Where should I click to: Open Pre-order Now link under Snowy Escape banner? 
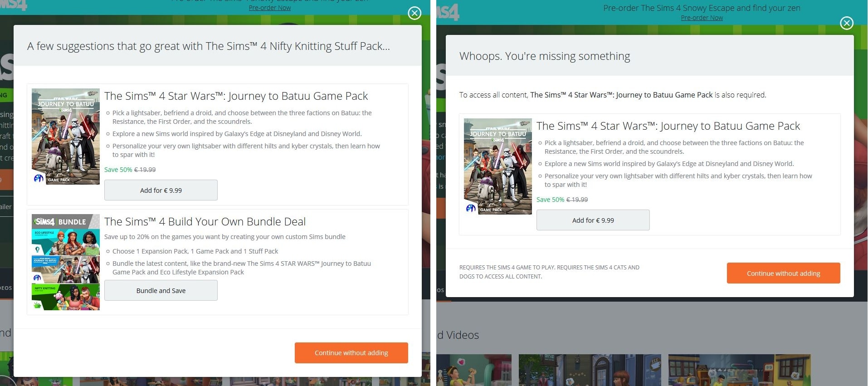point(702,18)
